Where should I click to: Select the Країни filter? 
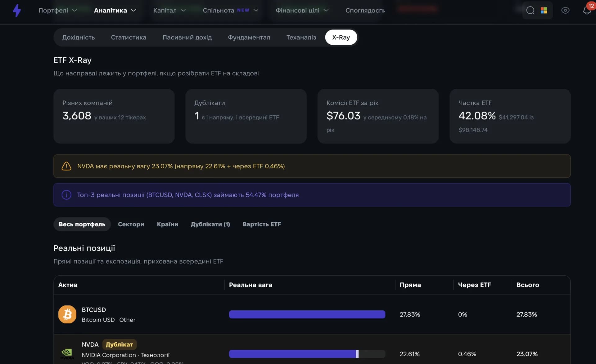[168, 224]
